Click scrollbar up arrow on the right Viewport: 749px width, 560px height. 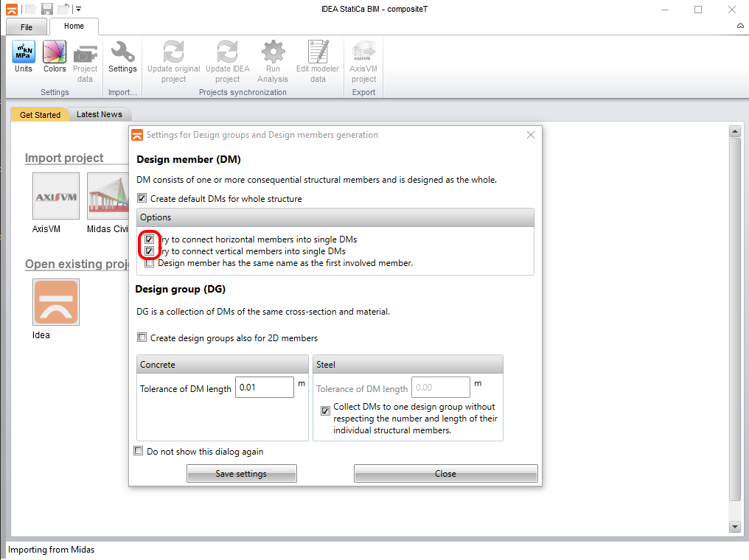pyautogui.click(x=735, y=131)
